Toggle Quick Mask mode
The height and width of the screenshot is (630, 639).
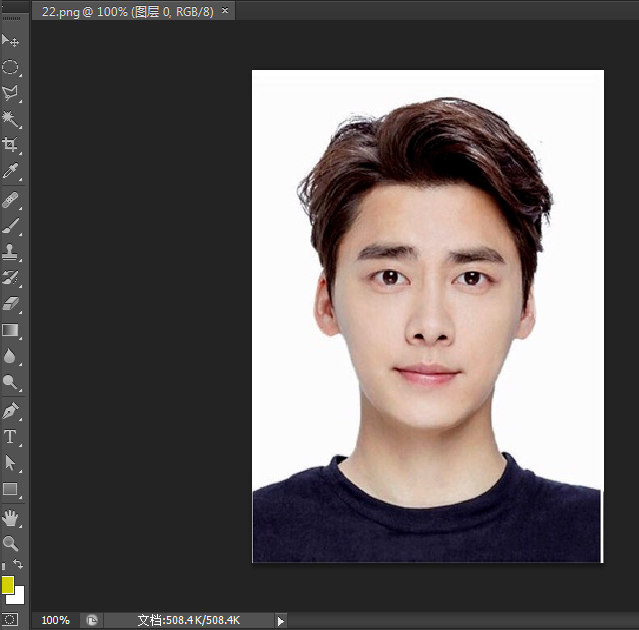tap(10, 620)
